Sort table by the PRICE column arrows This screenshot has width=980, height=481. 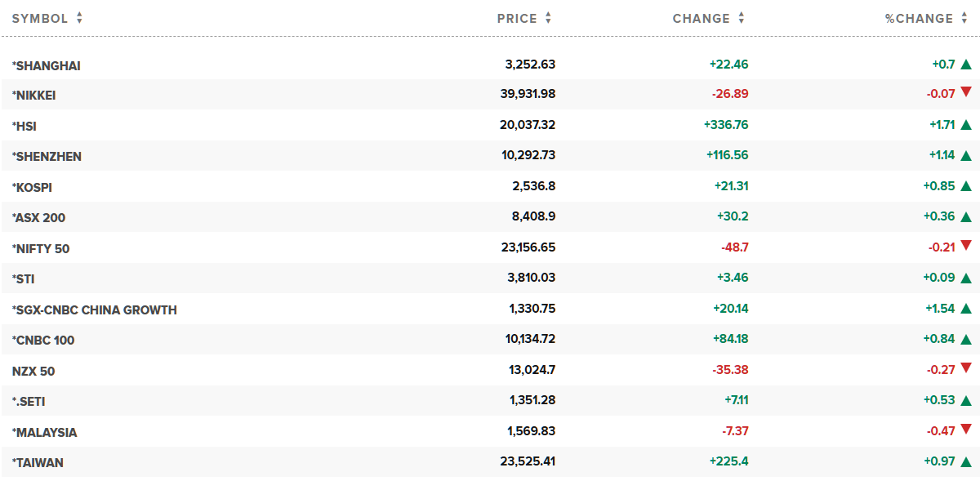548,18
